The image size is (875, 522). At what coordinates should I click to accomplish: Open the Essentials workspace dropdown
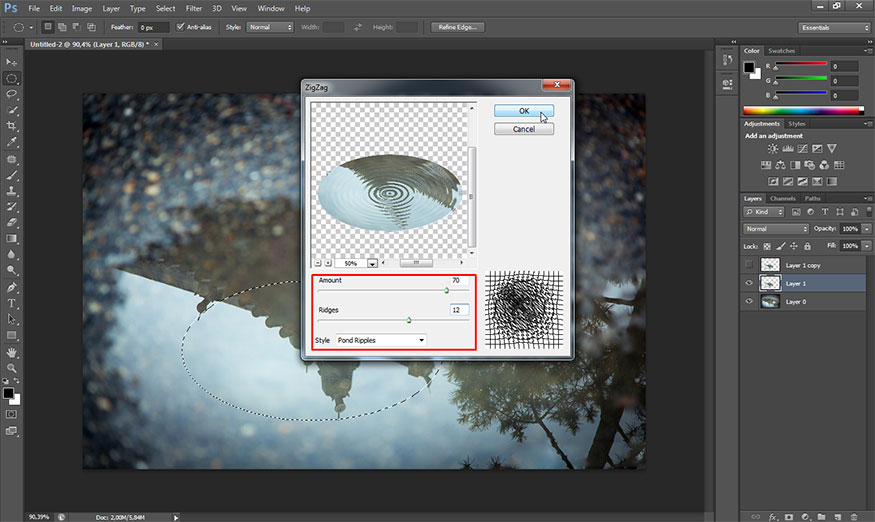pos(835,27)
